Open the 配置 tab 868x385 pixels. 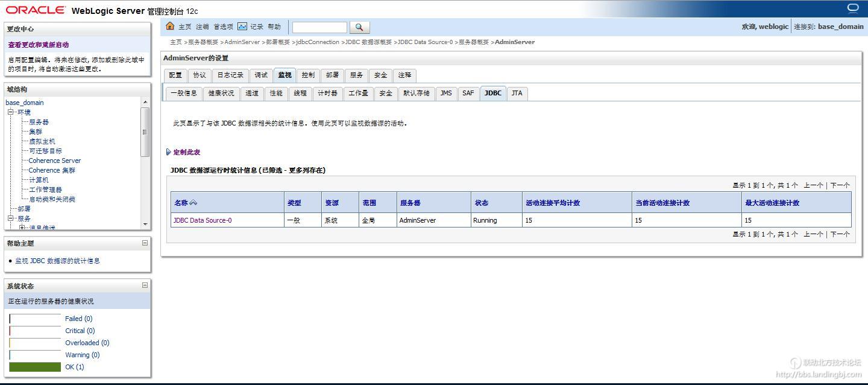(x=174, y=75)
